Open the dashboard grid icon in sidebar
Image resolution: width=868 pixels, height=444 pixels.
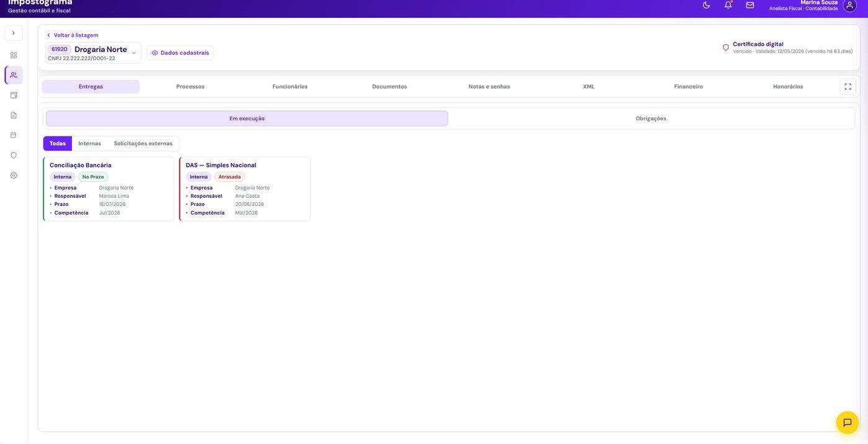[x=14, y=55]
